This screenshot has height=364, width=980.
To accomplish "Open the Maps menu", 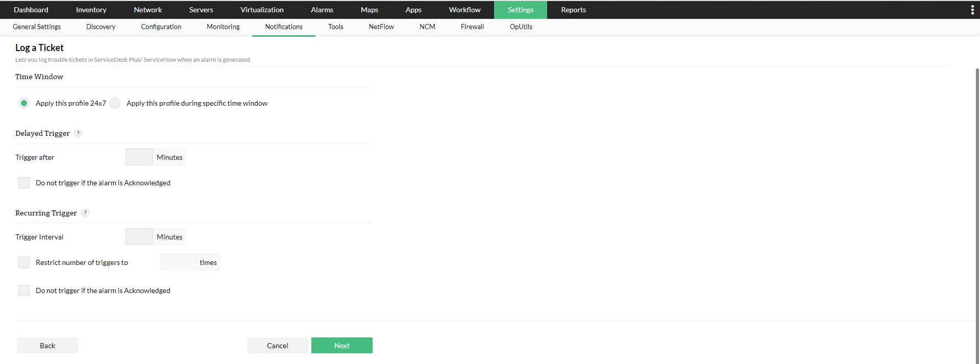I will click(370, 10).
